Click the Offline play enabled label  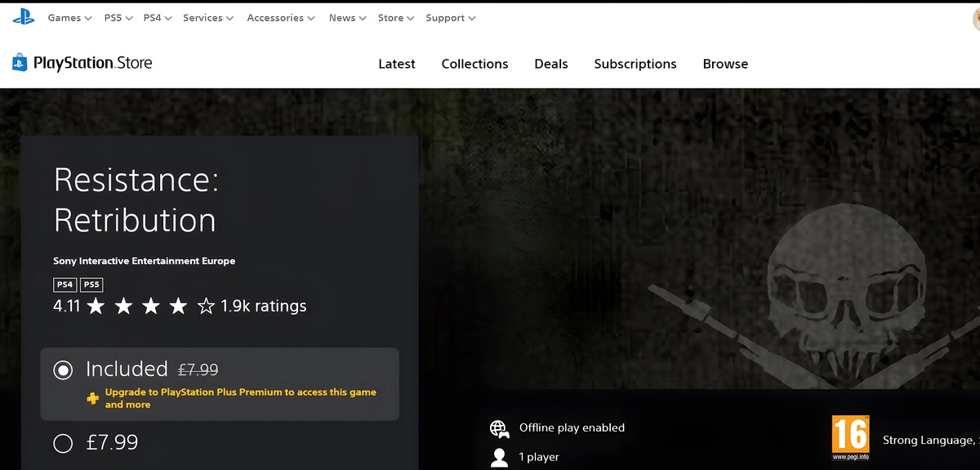572,427
